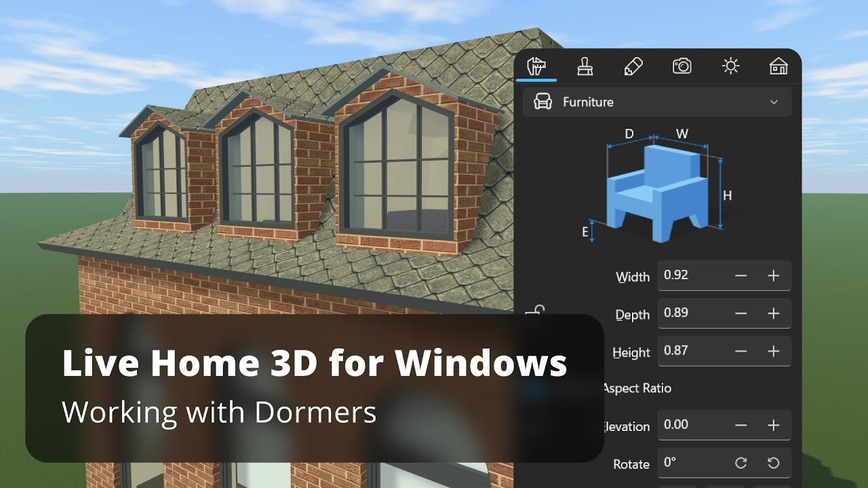Decrease Elevation with the minus button
This screenshot has width=868, height=488.
[741, 426]
